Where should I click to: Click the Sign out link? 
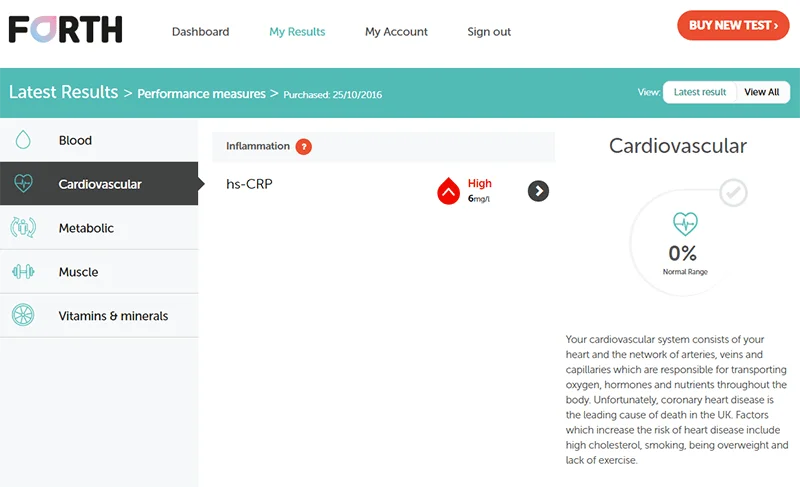[489, 32]
